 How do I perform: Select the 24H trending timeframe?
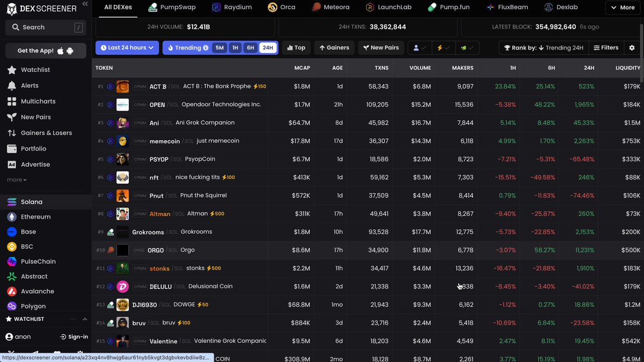[x=268, y=48]
